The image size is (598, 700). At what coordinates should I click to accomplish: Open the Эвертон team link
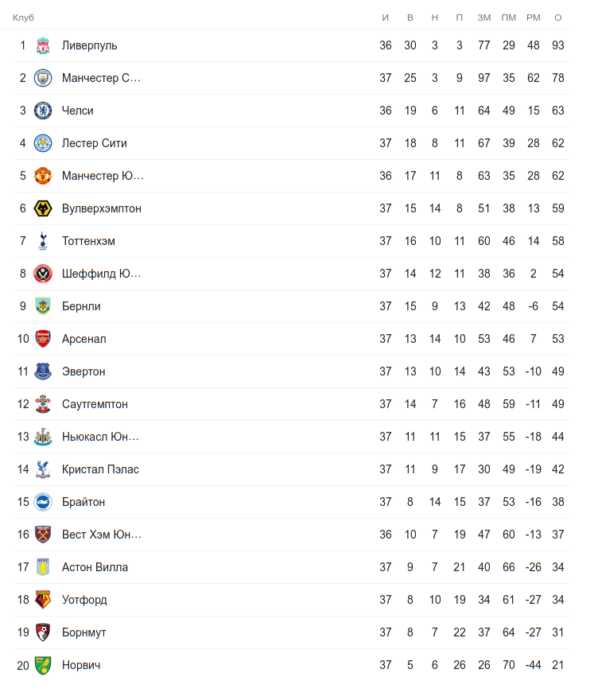(x=83, y=371)
